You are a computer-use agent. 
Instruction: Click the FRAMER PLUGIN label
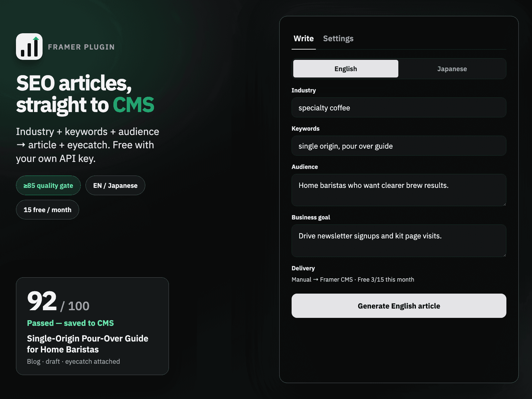click(81, 47)
